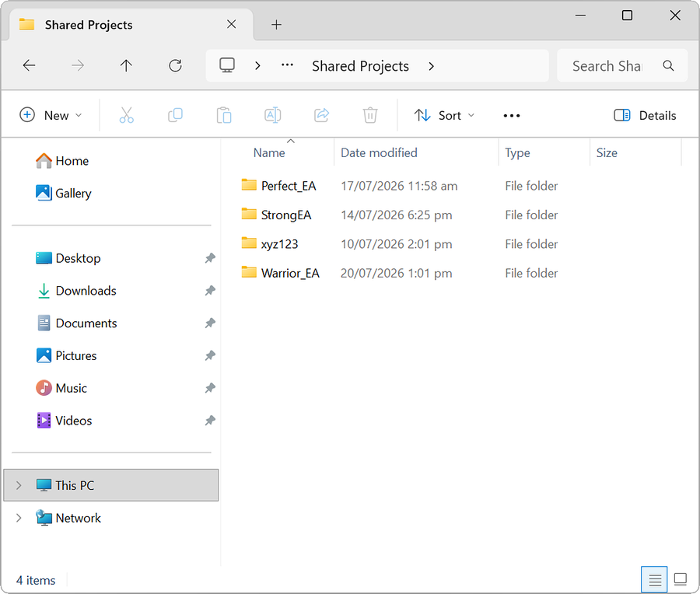
Task: Click the pin icon beside Videos
Action: (210, 421)
